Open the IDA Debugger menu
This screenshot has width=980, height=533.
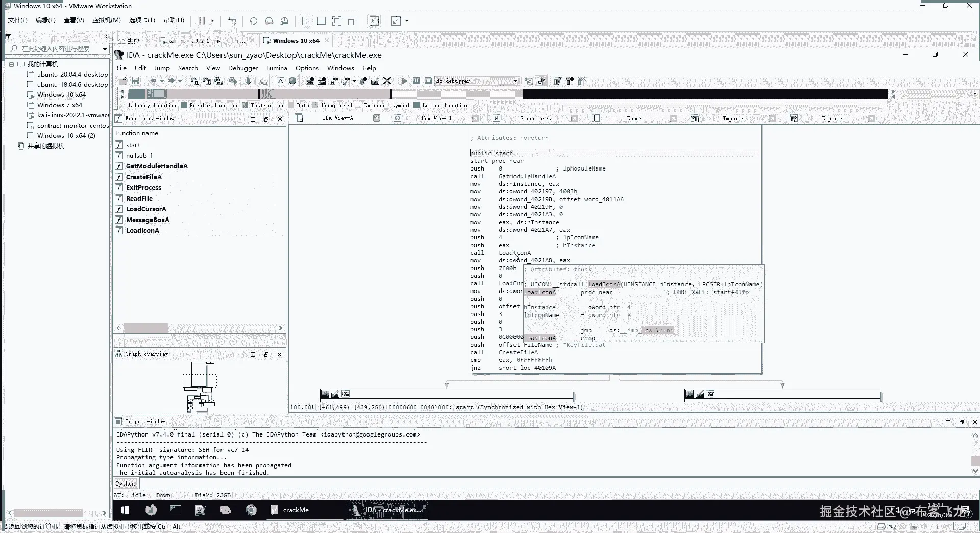tap(243, 68)
